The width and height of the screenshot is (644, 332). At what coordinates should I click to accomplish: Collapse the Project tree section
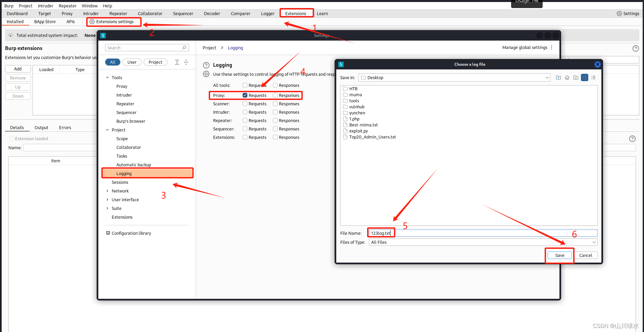pos(107,130)
